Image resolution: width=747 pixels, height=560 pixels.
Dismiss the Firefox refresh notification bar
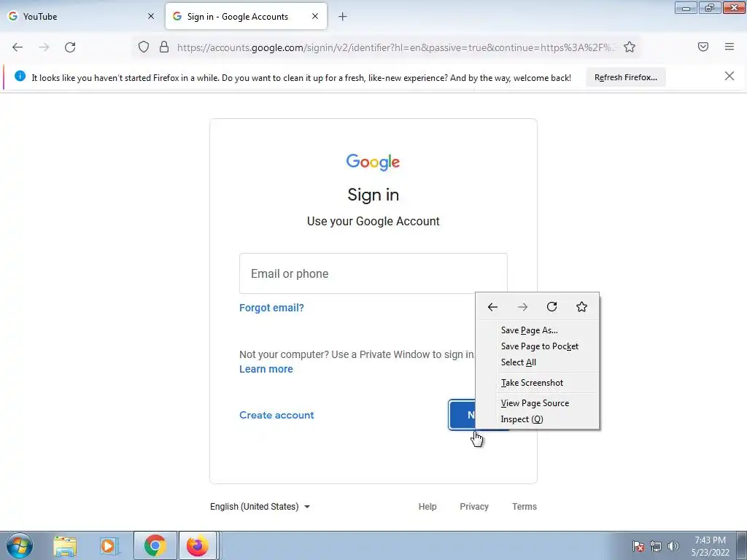[729, 76]
